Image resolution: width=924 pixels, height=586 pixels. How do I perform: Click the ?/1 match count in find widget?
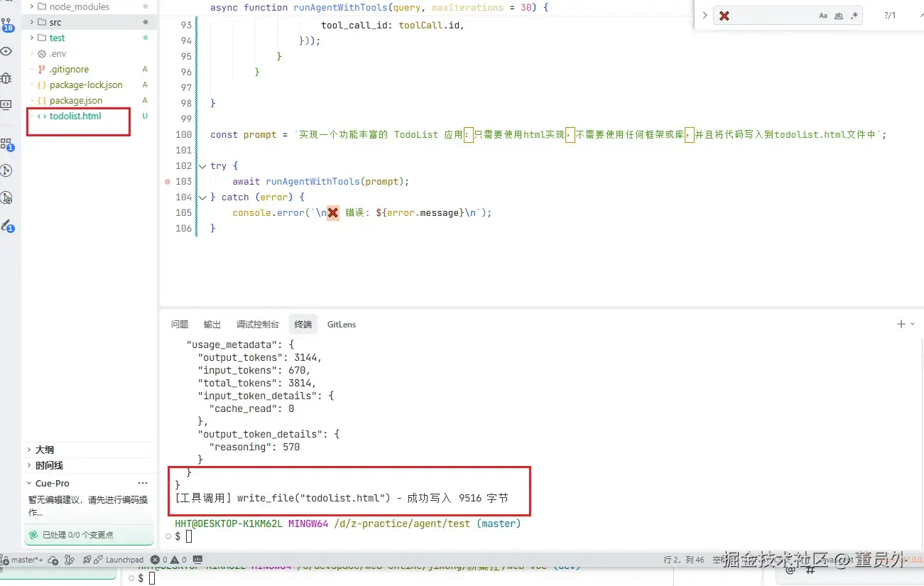click(890, 16)
